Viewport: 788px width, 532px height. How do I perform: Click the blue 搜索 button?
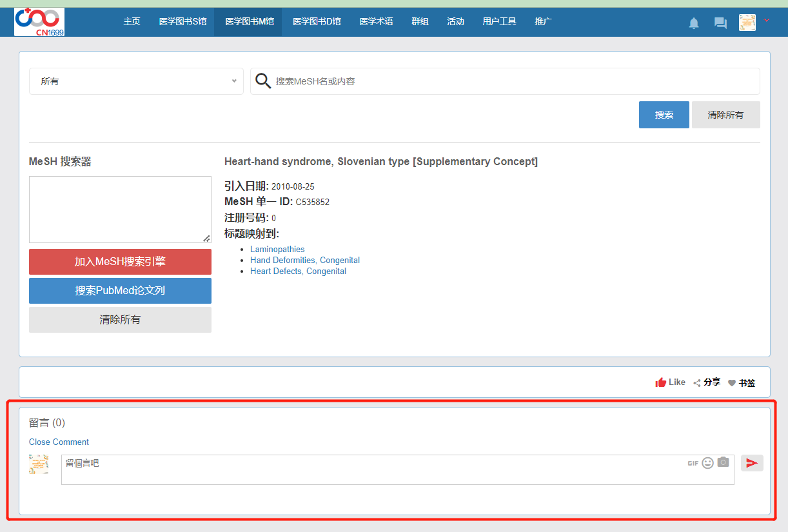(x=664, y=115)
